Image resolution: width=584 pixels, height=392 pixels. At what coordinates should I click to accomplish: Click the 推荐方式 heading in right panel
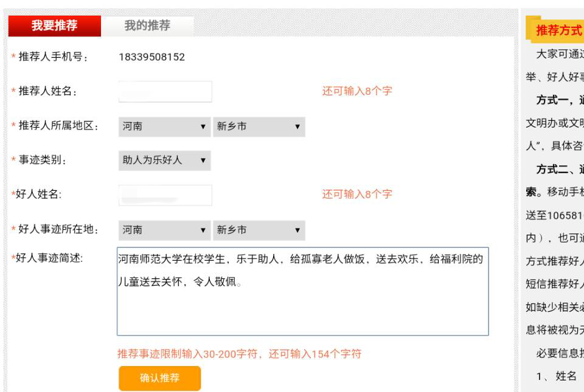pos(558,30)
